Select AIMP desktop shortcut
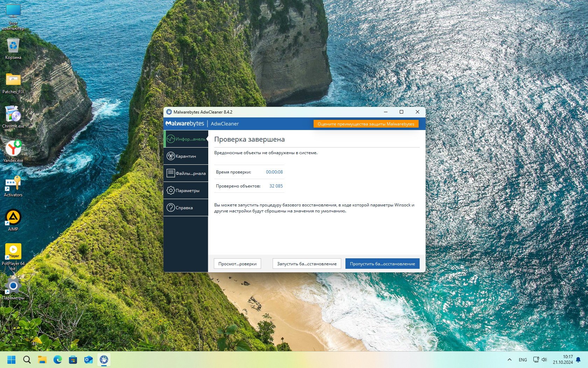 (13, 220)
